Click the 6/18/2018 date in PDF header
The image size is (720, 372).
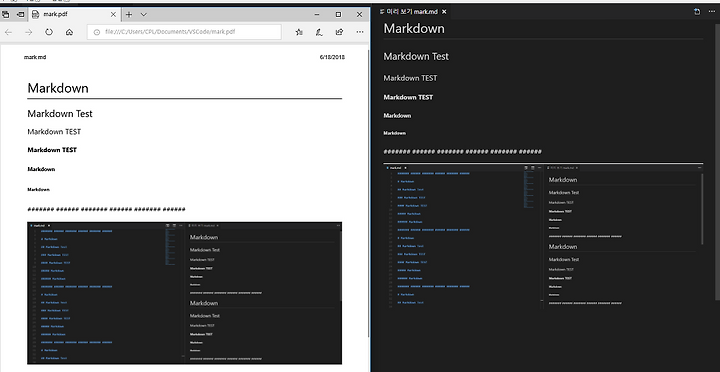click(332, 57)
